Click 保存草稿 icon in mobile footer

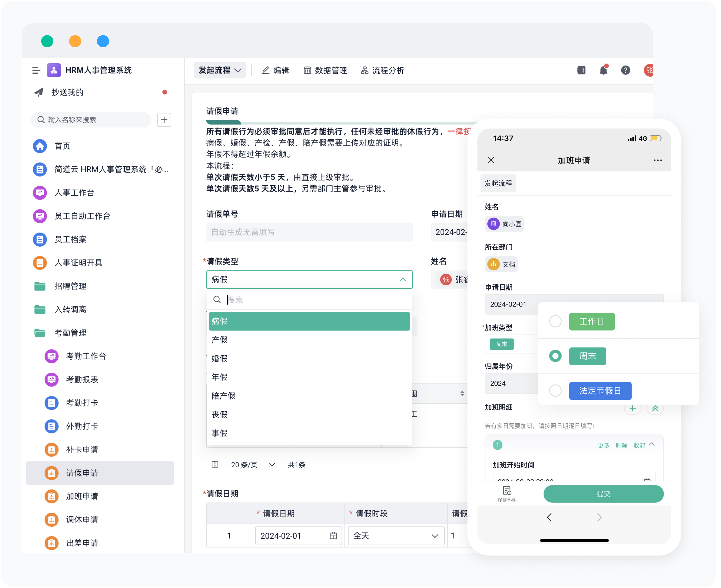[x=507, y=494]
